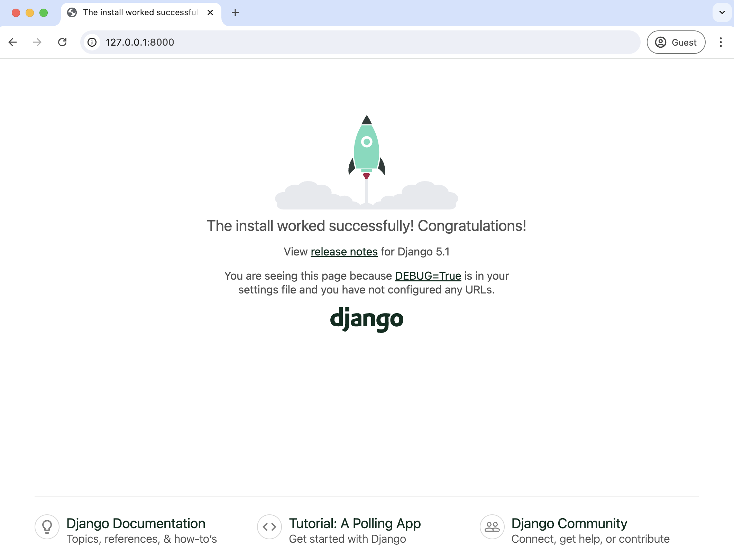Click the Chrome forward navigation arrow
This screenshot has height=560, width=734.
(x=37, y=42)
